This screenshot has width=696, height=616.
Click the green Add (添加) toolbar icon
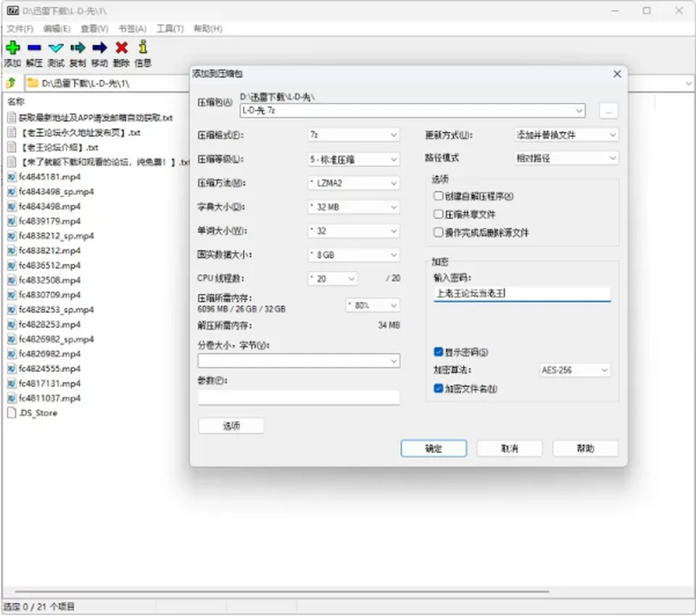tap(13, 48)
